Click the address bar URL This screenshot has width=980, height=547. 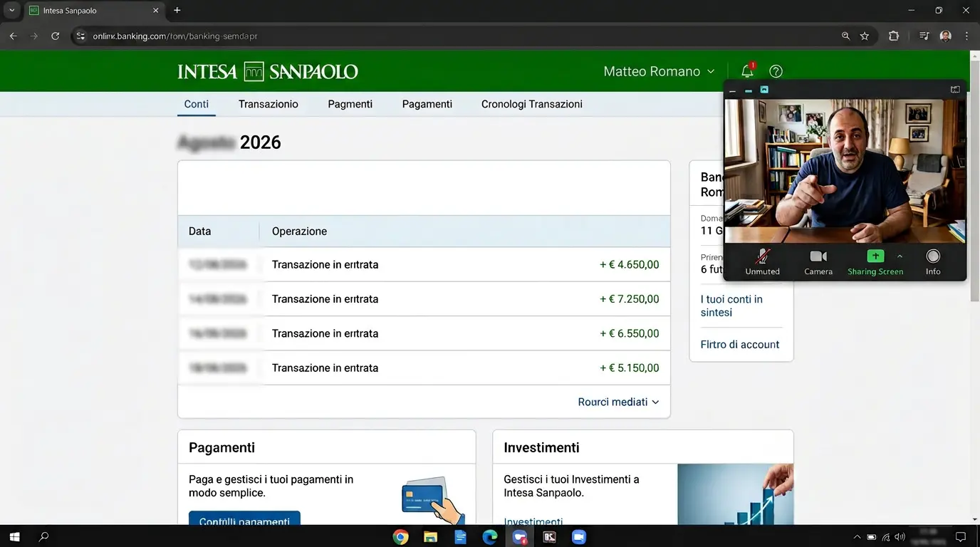pyautogui.click(x=175, y=36)
